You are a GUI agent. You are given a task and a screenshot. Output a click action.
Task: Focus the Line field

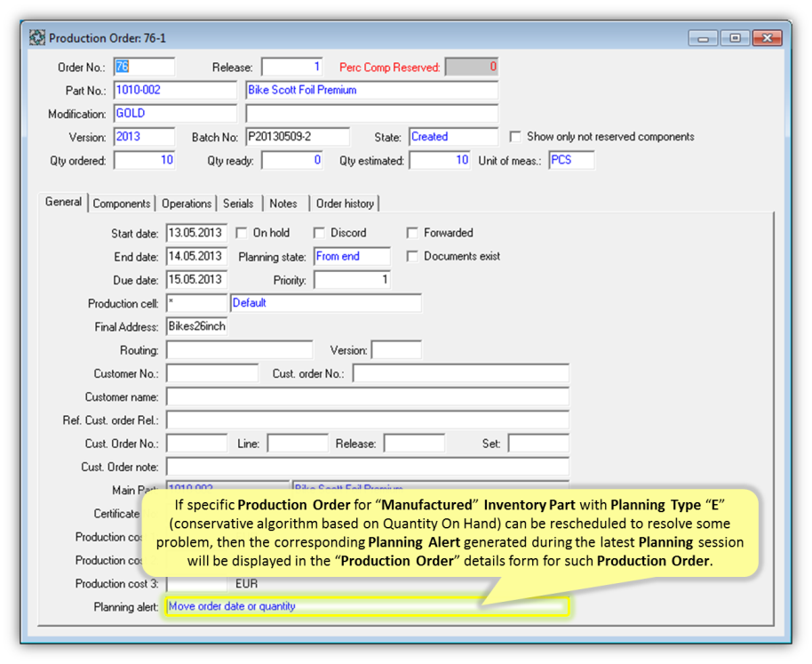pyautogui.click(x=298, y=443)
